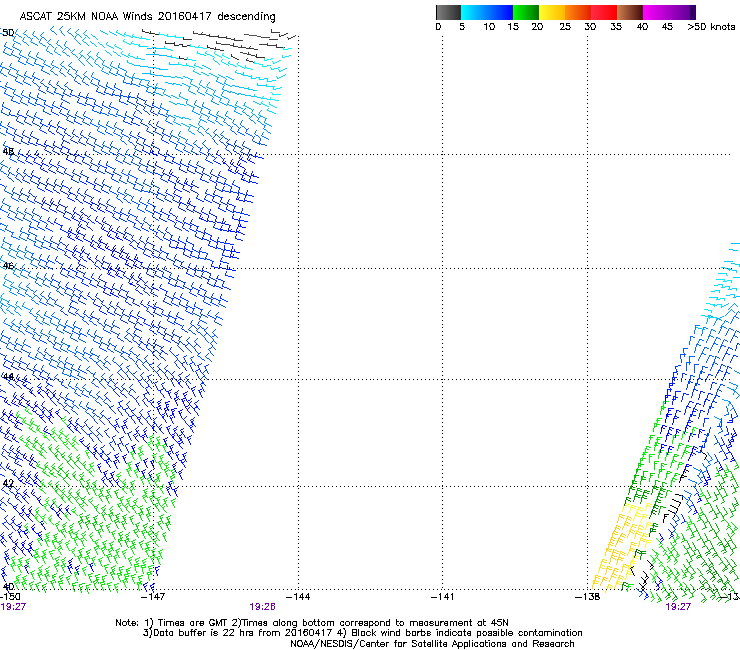Click the legend tick label "0"

(x=438, y=27)
